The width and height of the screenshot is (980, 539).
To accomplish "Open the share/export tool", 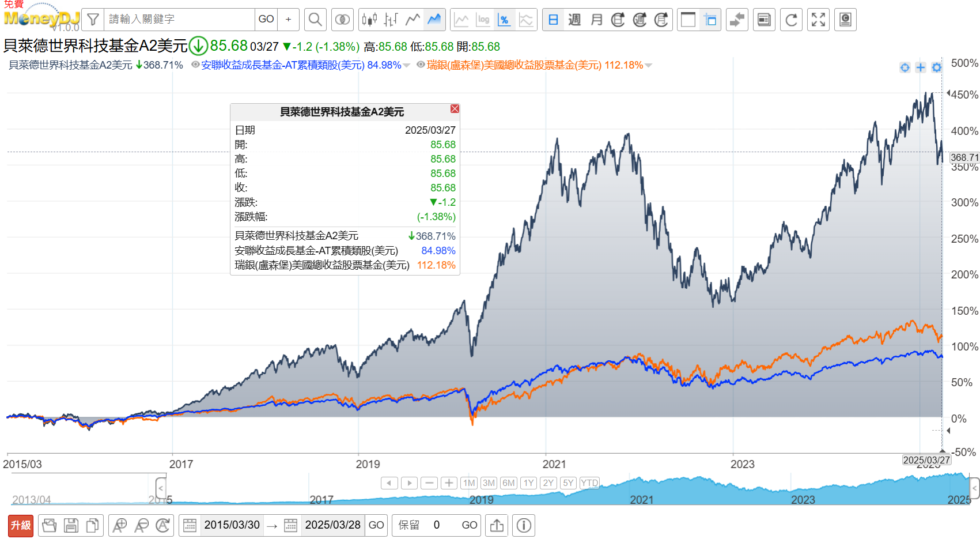I will tap(496, 525).
